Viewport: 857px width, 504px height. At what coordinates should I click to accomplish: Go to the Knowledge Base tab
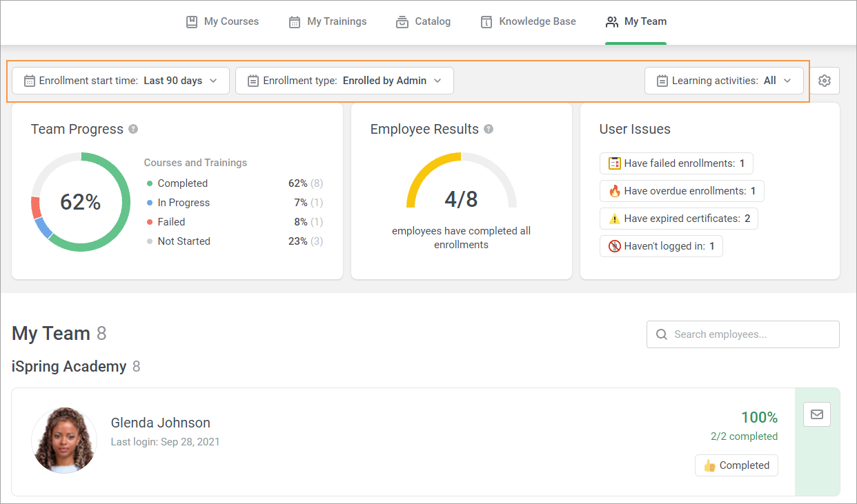[x=528, y=21]
